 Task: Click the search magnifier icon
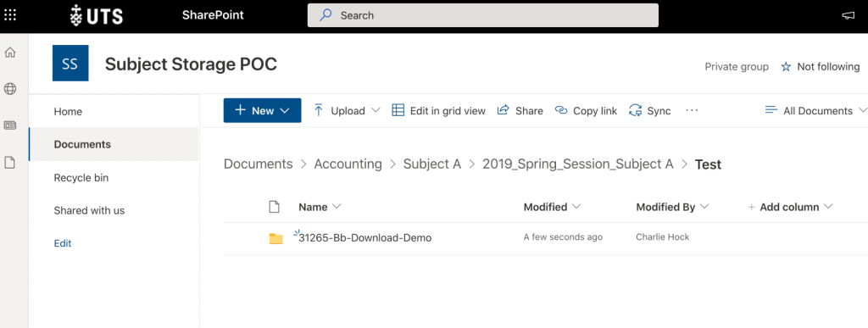tap(326, 15)
